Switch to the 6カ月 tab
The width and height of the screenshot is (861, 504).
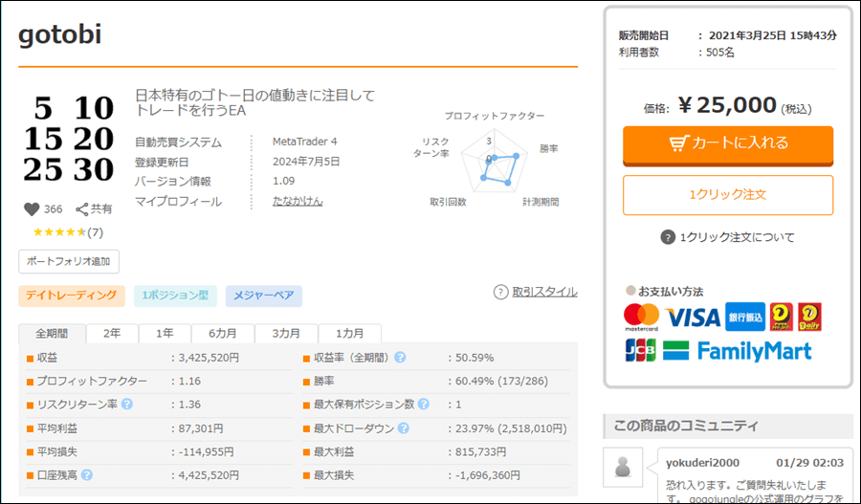point(223,334)
